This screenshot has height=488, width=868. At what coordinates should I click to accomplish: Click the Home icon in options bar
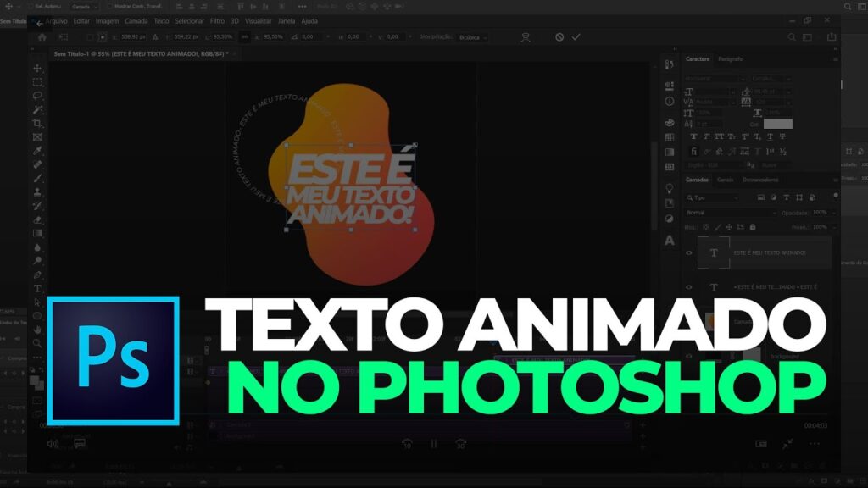point(42,37)
